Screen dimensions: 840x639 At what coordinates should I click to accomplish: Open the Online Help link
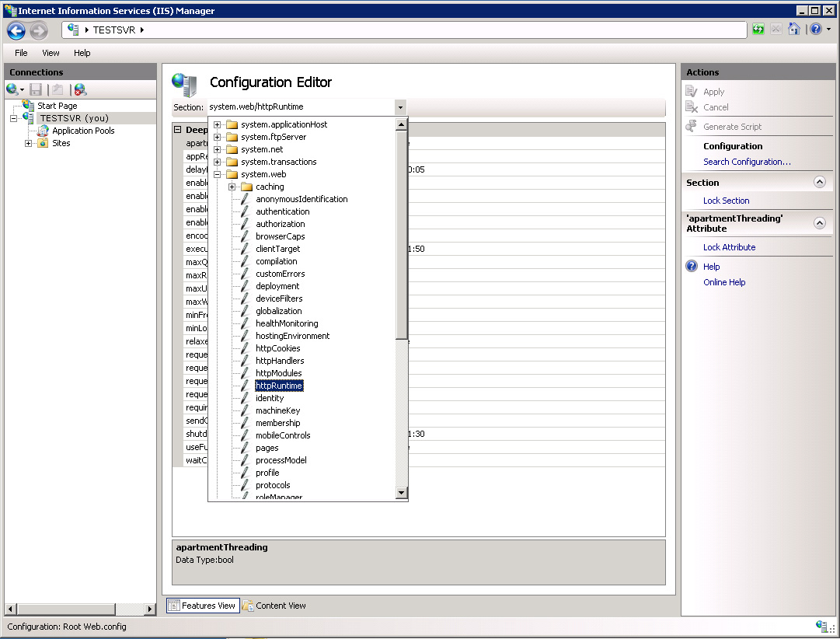(x=723, y=282)
